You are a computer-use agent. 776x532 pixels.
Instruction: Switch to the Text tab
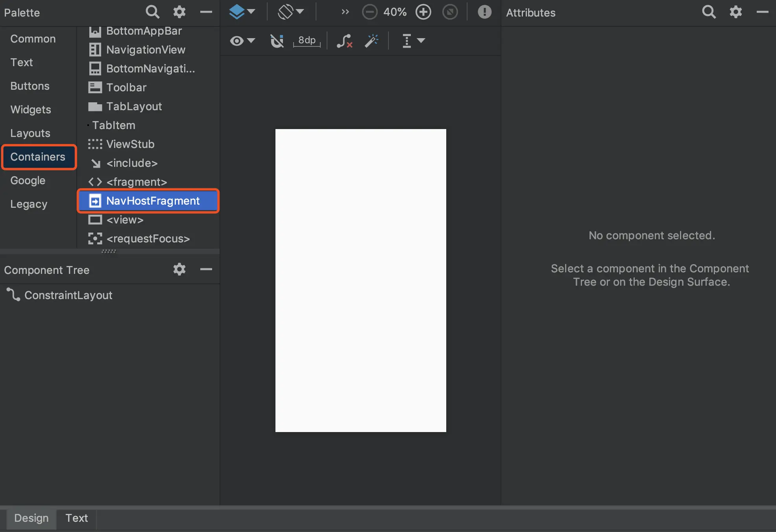pos(77,518)
